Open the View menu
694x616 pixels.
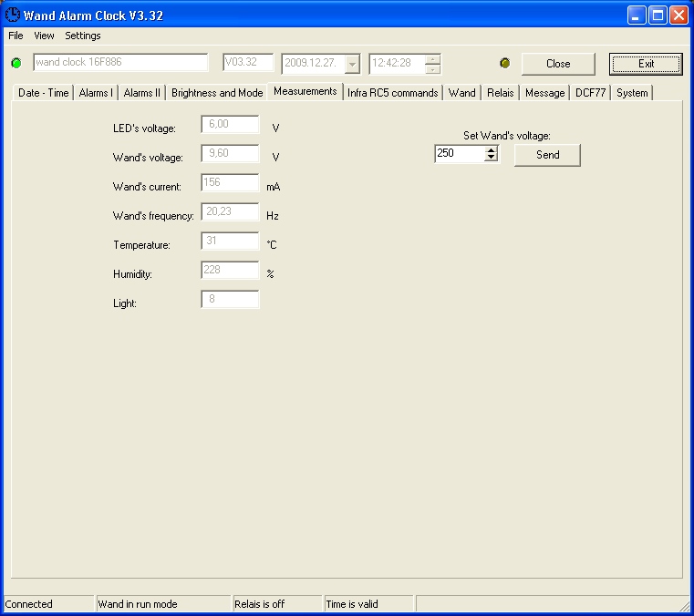coord(44,36)
